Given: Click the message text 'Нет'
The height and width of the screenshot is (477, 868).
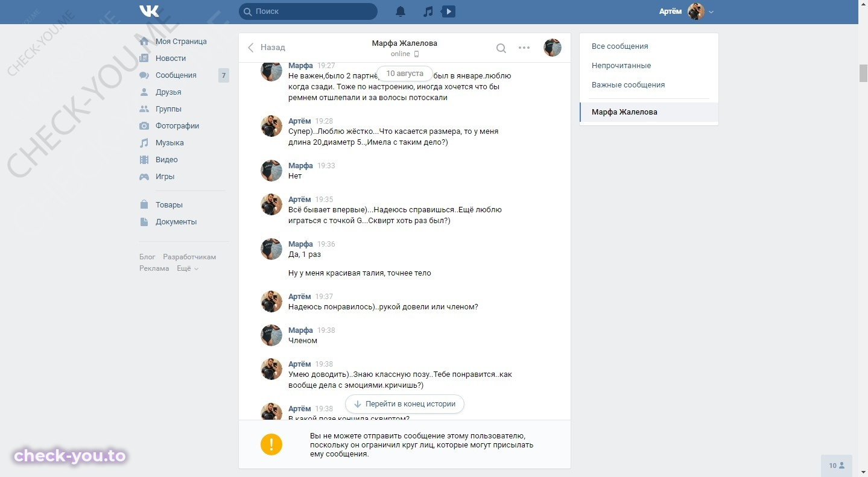Looking at the screenshot, I should point(295,176).
